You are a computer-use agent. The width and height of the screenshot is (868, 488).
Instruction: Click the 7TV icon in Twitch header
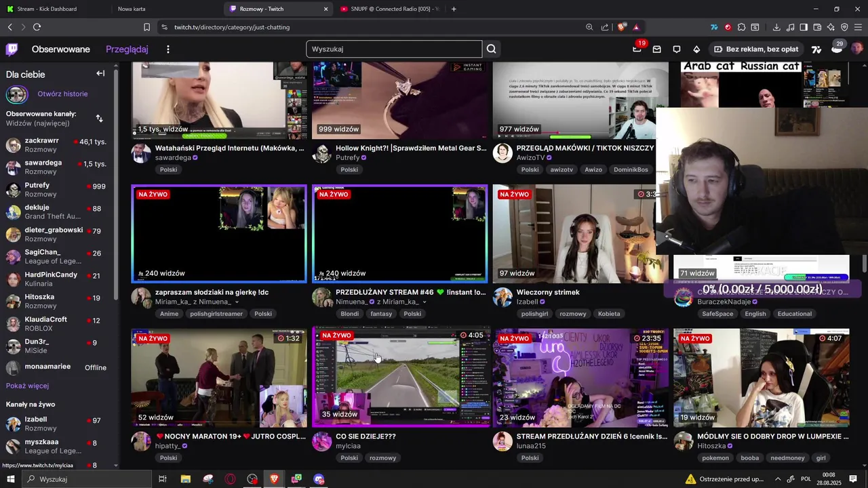[x=816, y=49]
